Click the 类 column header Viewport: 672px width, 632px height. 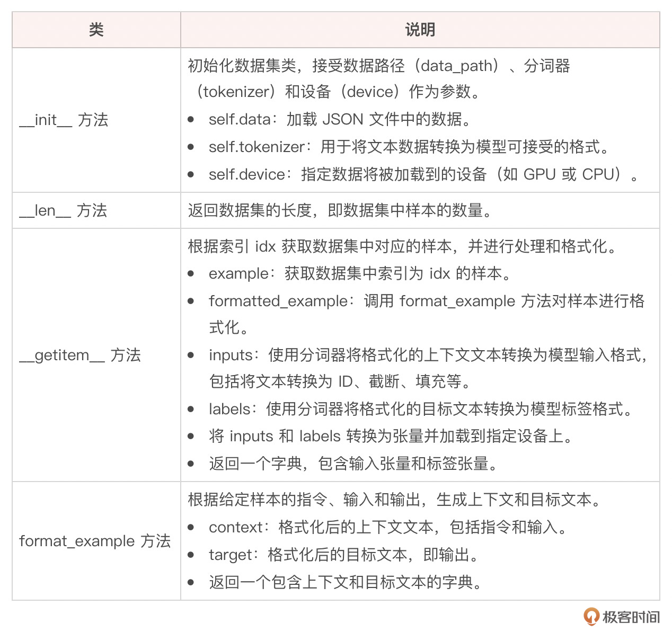pyautogui.click(x=96, y=30)
